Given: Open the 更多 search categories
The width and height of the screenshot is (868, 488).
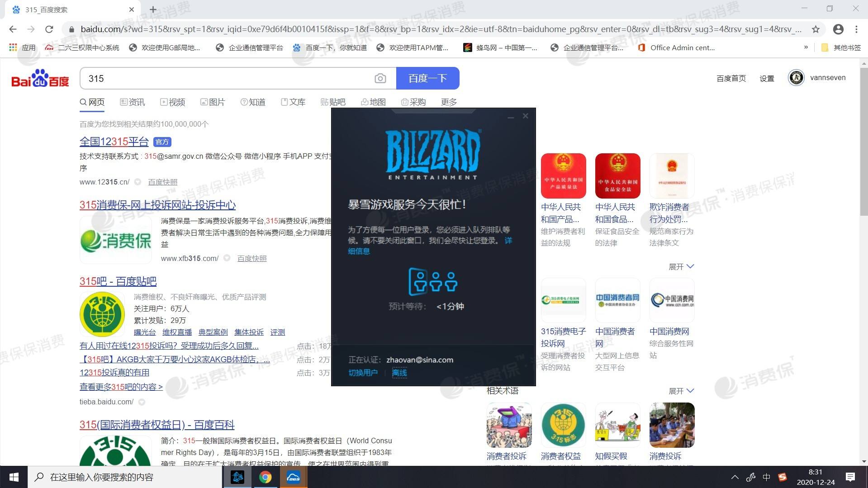Looking at the screenshot, I should [x=449, y=102].
